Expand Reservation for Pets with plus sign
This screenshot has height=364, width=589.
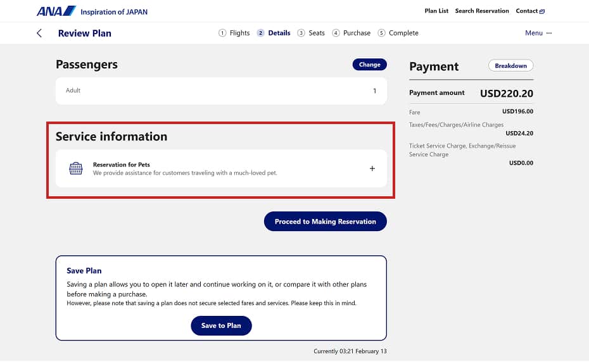click(372, 168)
